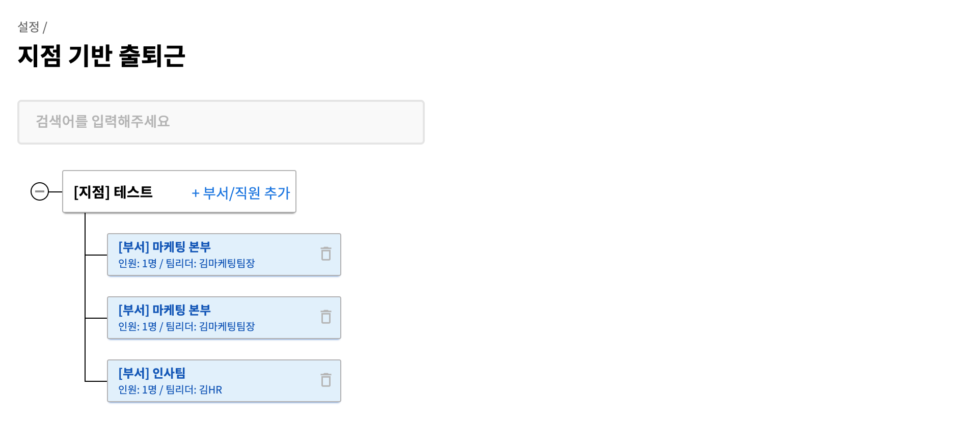Go to 설정 in the breadcrumb

click(29, 27)
